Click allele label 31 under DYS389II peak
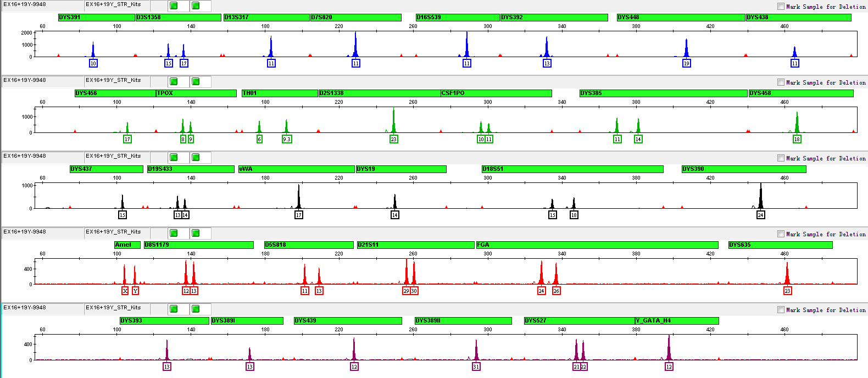868x378 pixels. tap(476, 366)
